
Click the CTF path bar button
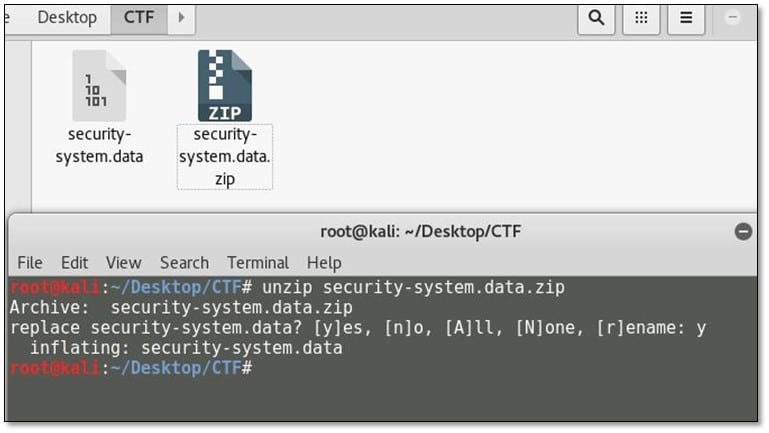click(x=139, y=17)
